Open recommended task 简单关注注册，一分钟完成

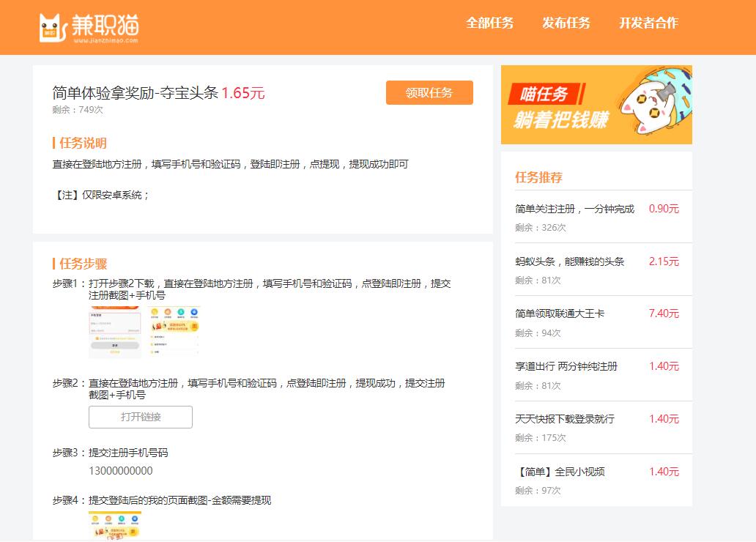[x=575, y=209]
